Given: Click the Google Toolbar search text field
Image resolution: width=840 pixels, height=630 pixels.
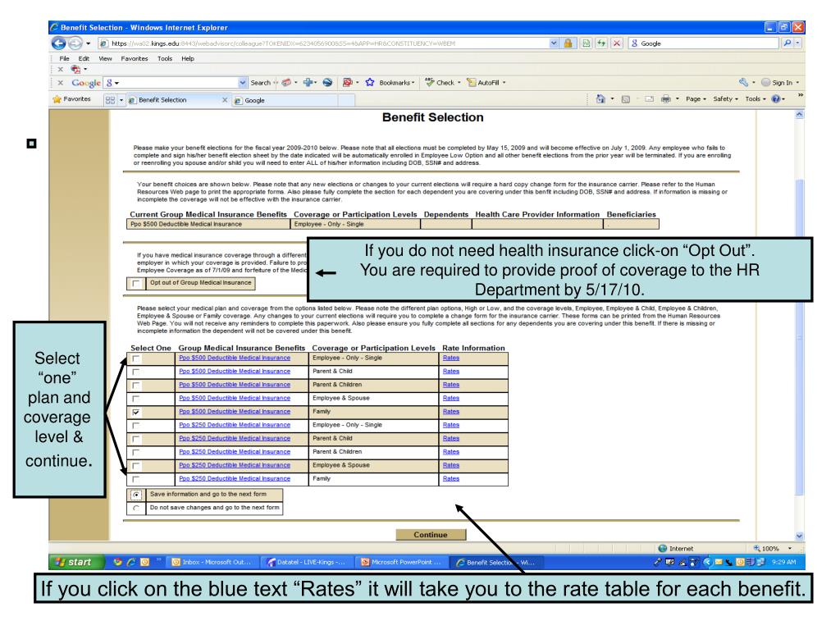Looking at the screenshot, I should (x=176, y=83).
